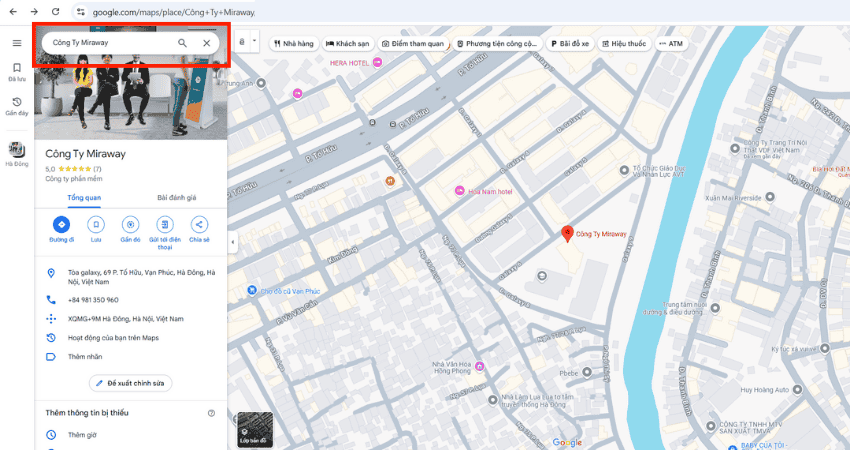
Task: Click the address bar URL
Action: [173, 11]
